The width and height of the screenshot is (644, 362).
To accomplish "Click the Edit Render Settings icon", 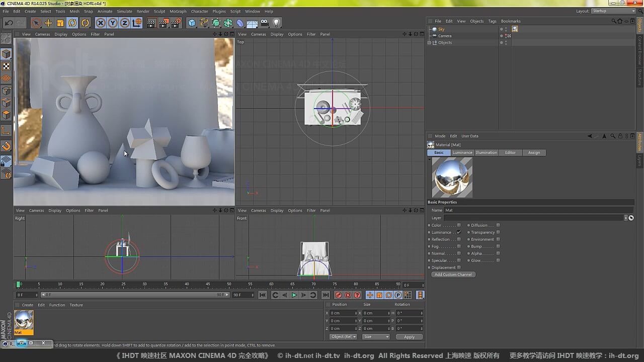I will pyautogui.click(x=176, y=23).
